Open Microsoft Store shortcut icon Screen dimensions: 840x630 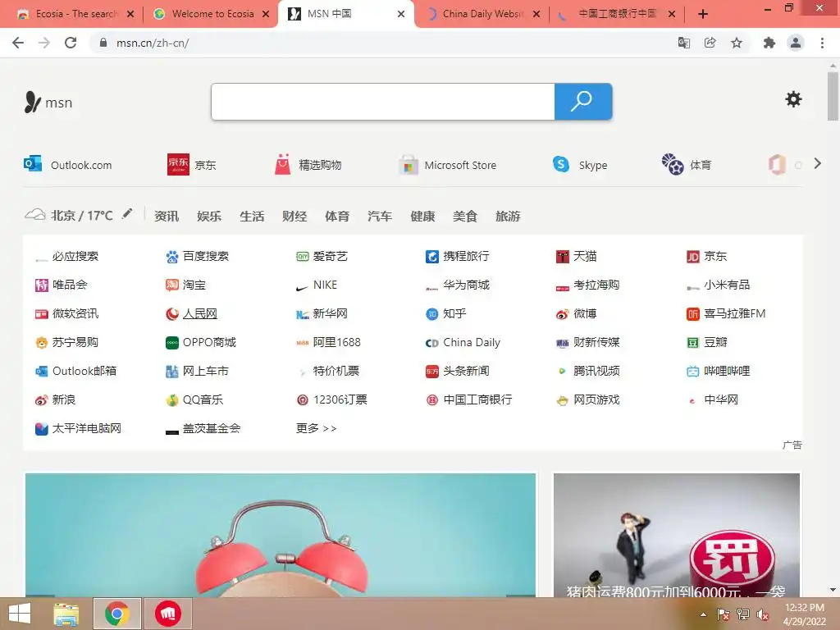pos(409,165)
